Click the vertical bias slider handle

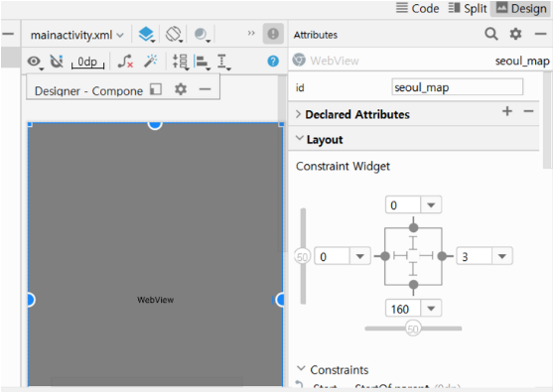click(302, 256)
